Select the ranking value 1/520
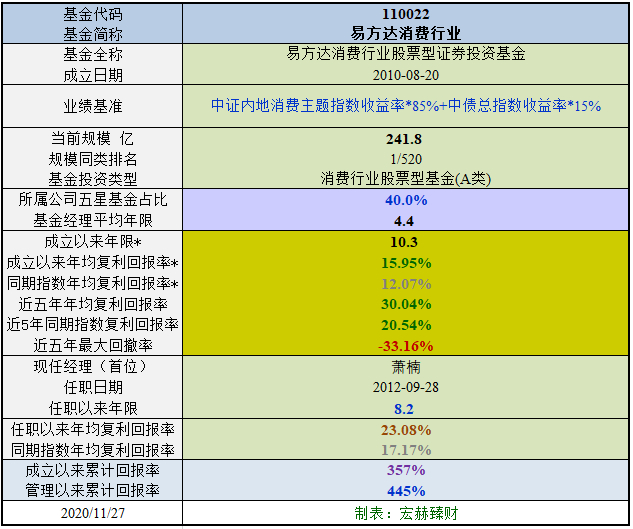633x529 pixels. (406, 159)
